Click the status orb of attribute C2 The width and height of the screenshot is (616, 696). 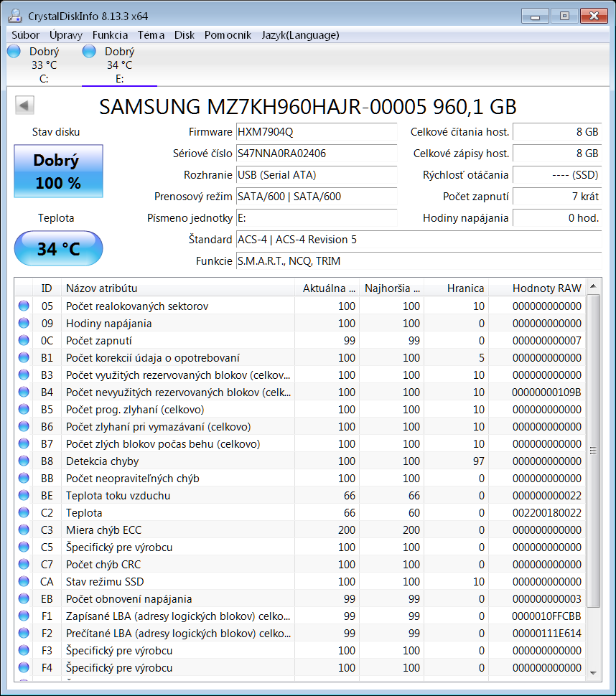[x=24, y=513]
